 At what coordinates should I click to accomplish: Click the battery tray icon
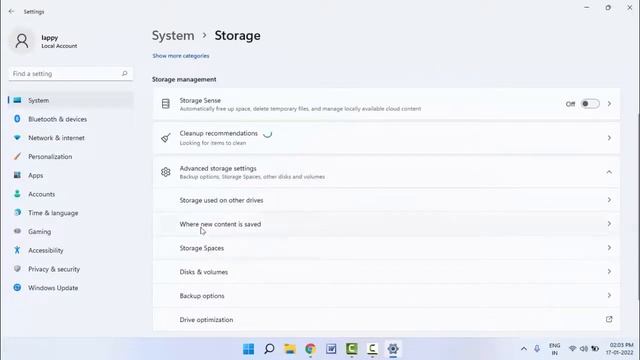pyautogui.click(x=595, y=349)
